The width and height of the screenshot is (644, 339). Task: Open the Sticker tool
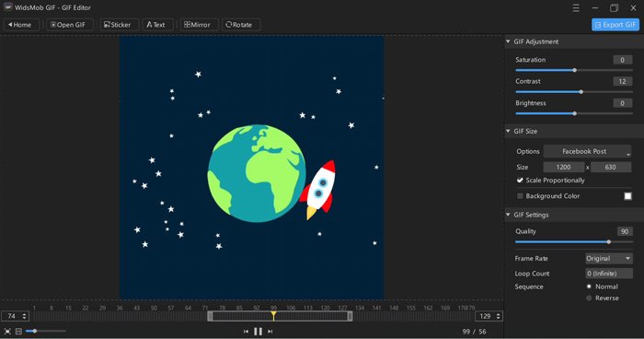[119, 25]
